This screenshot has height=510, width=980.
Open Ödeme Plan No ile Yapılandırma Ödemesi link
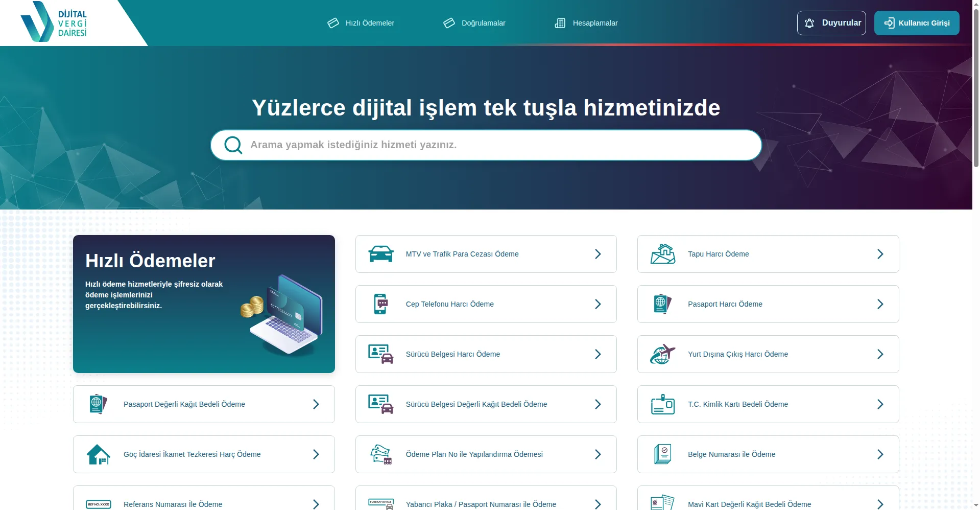486,454
